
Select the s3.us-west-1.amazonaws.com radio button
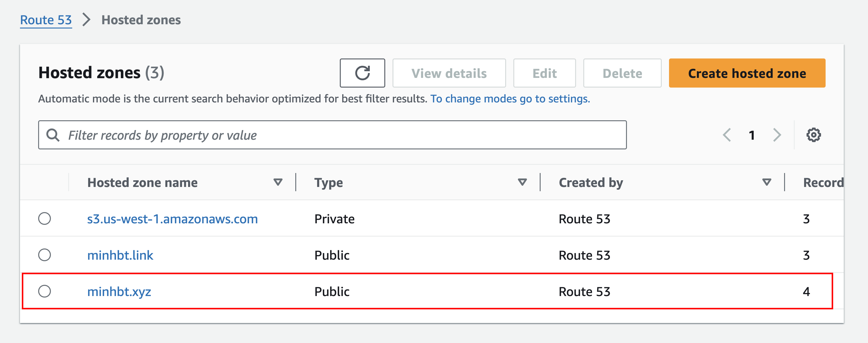coord(45,218)
